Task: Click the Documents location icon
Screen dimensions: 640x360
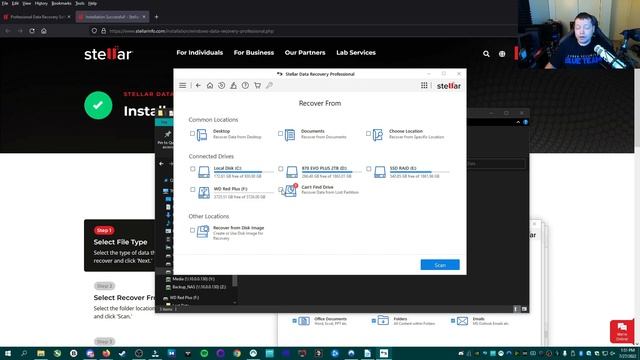Action: (x=290, y=134)
